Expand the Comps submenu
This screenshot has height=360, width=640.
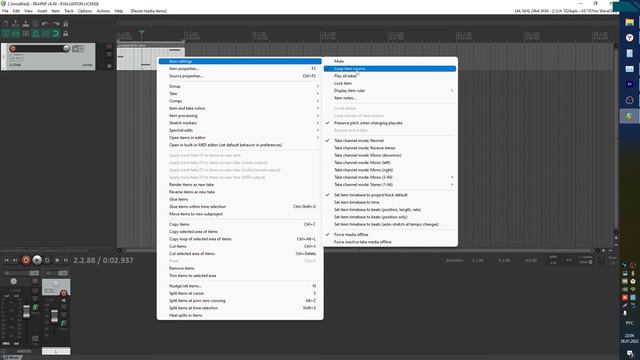coord(240,101)
